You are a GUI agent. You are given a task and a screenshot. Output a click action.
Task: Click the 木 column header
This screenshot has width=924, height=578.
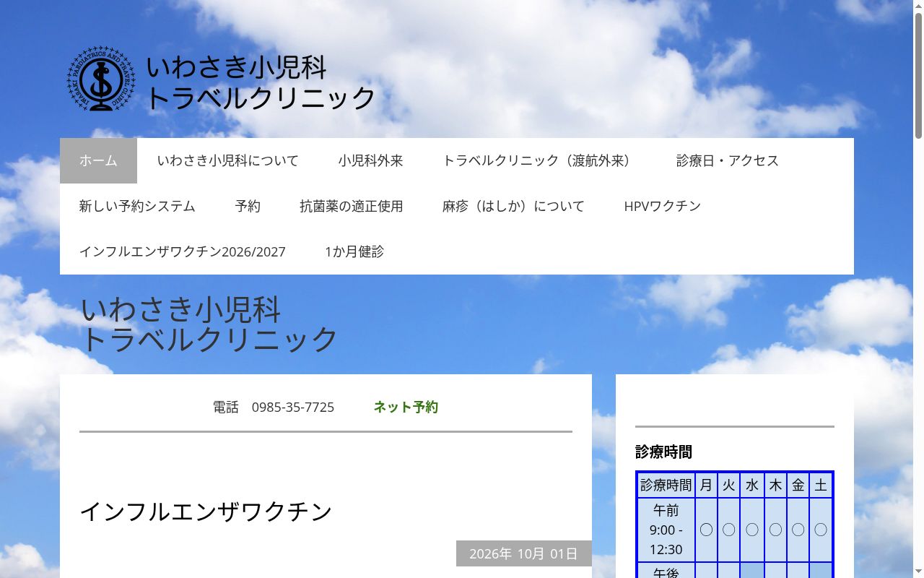click(775, 486)
